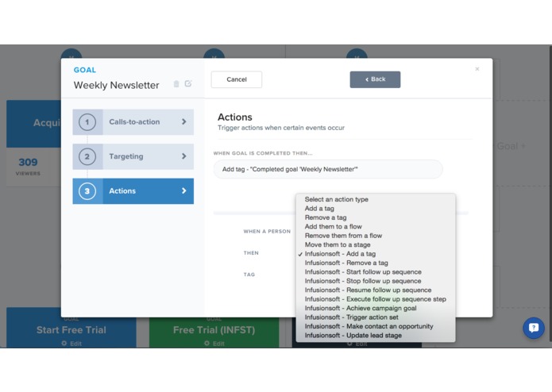Edit the Free Trial (INFST) goal
Screen dimensions: 552x392
[214, 344]
